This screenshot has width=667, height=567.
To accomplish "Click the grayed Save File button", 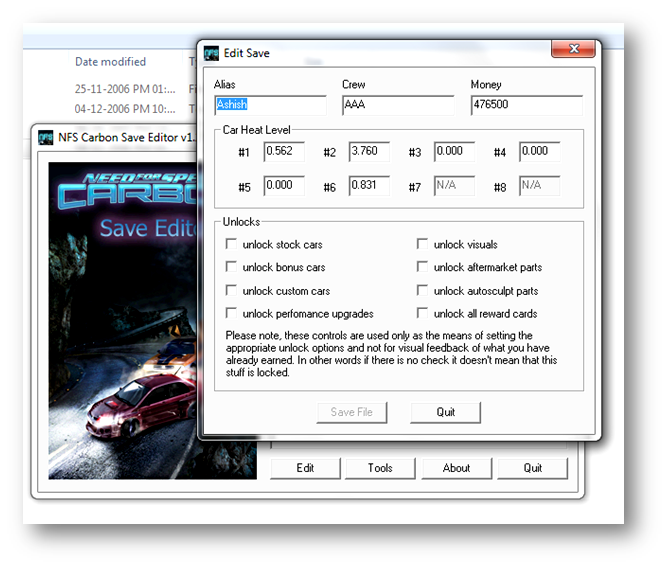I will pyautogui.click(x=352, y=412).
